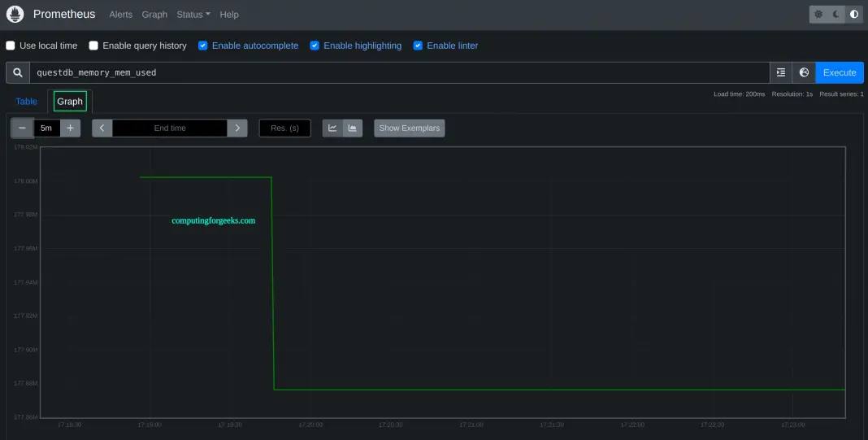Show stacked graph icon
The image size is (868, 440).
click(353, 128)
